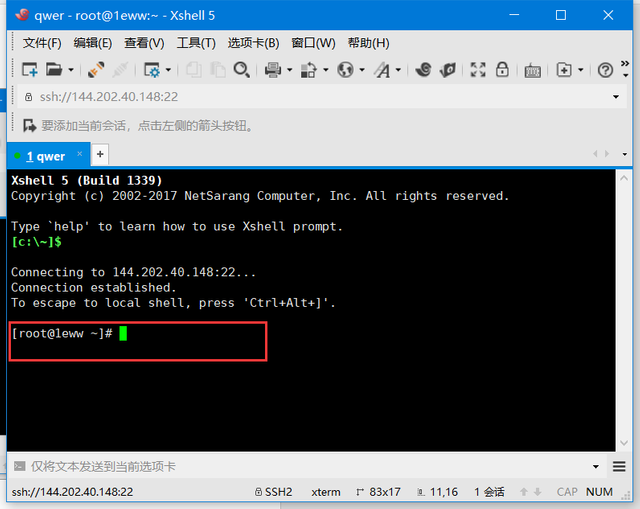Launch Xftp from the toolbar swirl icon
The width and height of the screenshot is (640, 509).
pos(423,70)
